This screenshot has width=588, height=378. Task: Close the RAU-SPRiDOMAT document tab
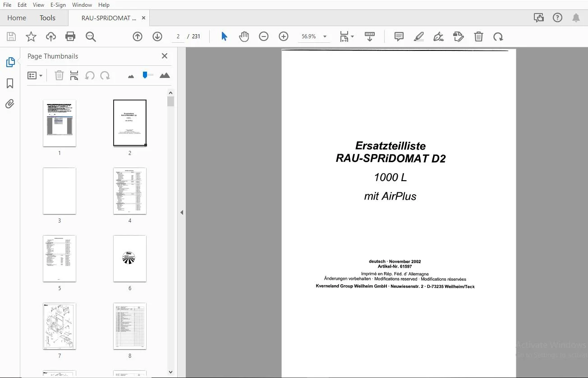[x=144, y=18]
